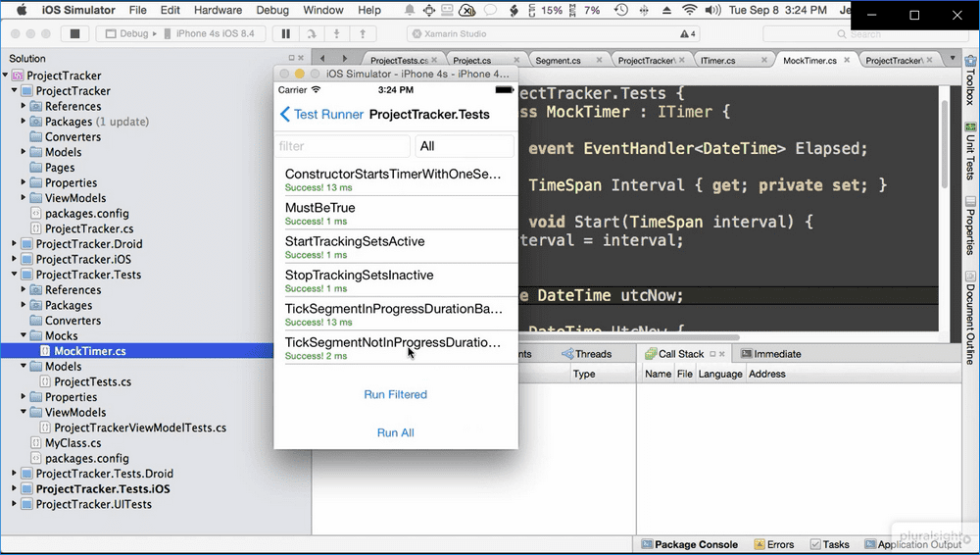The image size is (980, 555).
Task: Expand the Packages (1 update) folder
Action: (24, 122)
